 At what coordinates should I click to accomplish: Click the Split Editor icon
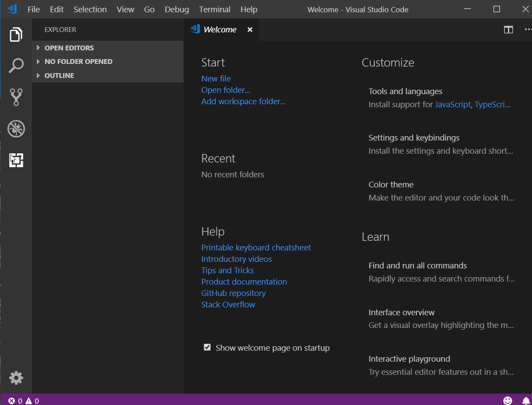coord(508,29)
